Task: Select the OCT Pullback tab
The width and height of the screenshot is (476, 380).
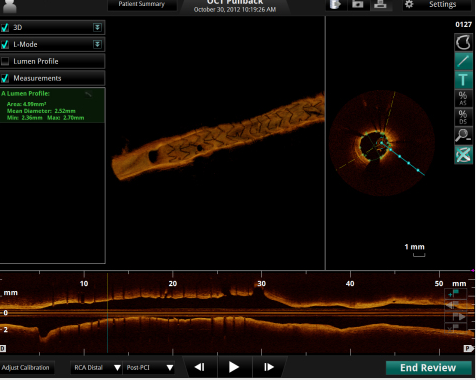Action: point(235,6)
